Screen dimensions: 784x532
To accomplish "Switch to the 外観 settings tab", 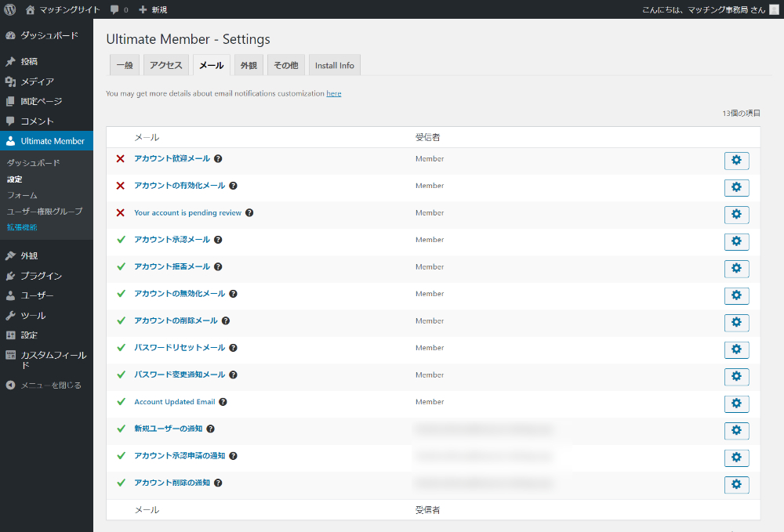I will (x=249, y=66).
